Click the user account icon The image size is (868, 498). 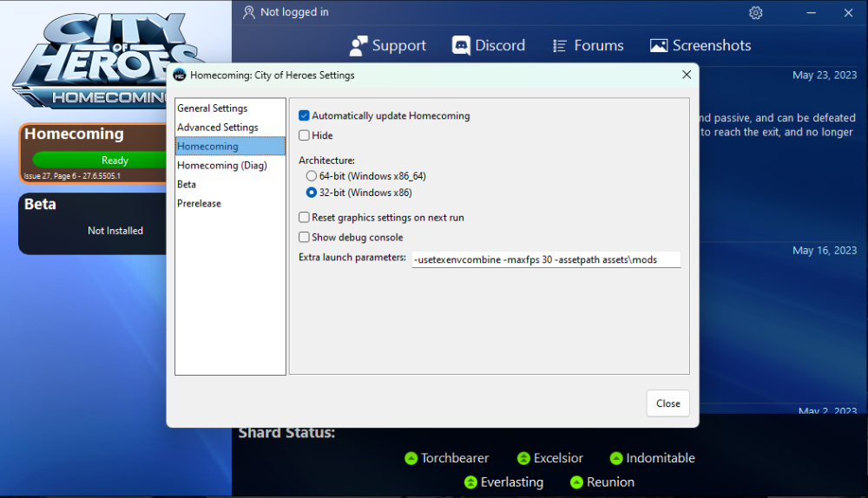click(x=249, y=13)
